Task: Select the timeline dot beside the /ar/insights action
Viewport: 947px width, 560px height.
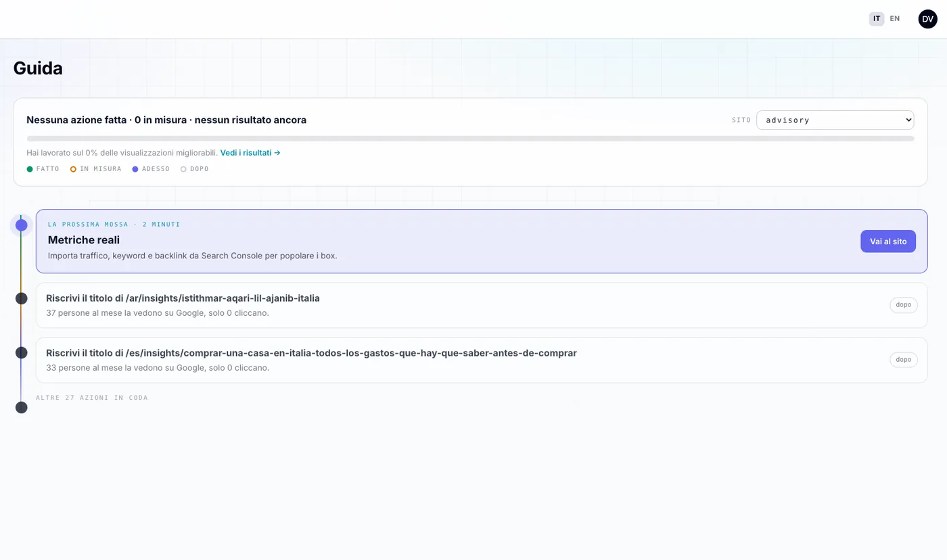Action: [22, 298]
